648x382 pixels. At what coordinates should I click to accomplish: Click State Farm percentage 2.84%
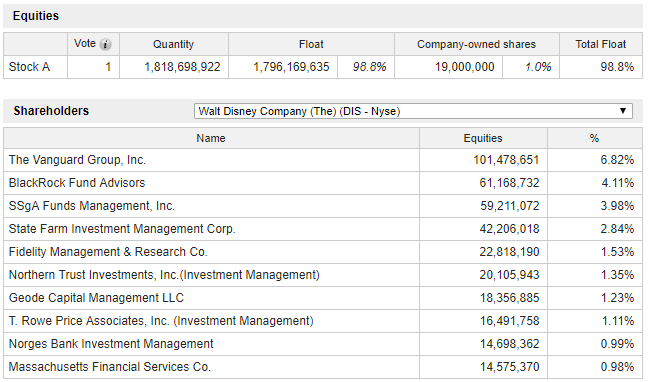click(617, 229)
